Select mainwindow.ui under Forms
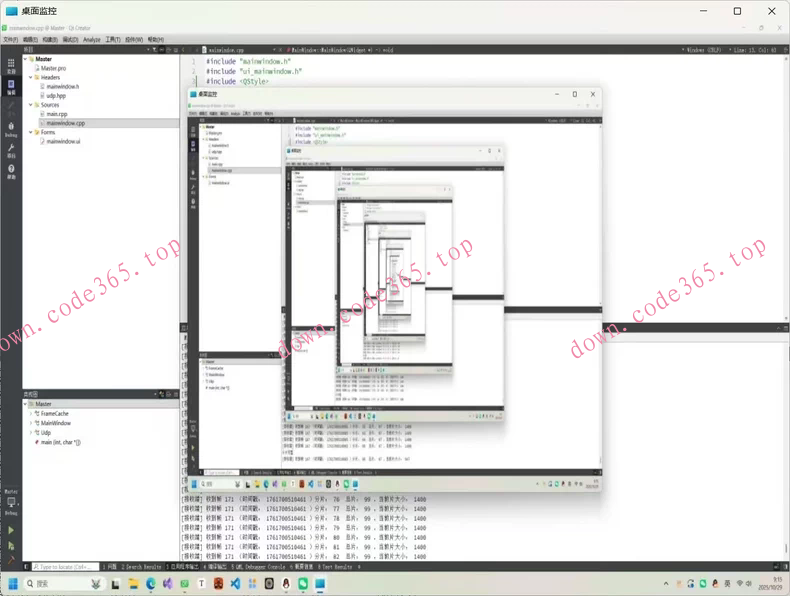Viewport: 790px width, 596px height. click(x=63, y=142)
